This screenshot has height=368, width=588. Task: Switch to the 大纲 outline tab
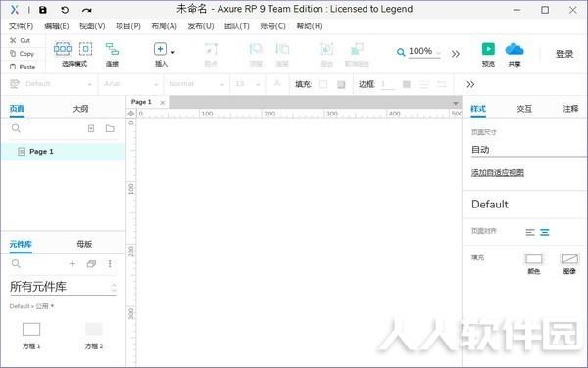coord(80,109)
